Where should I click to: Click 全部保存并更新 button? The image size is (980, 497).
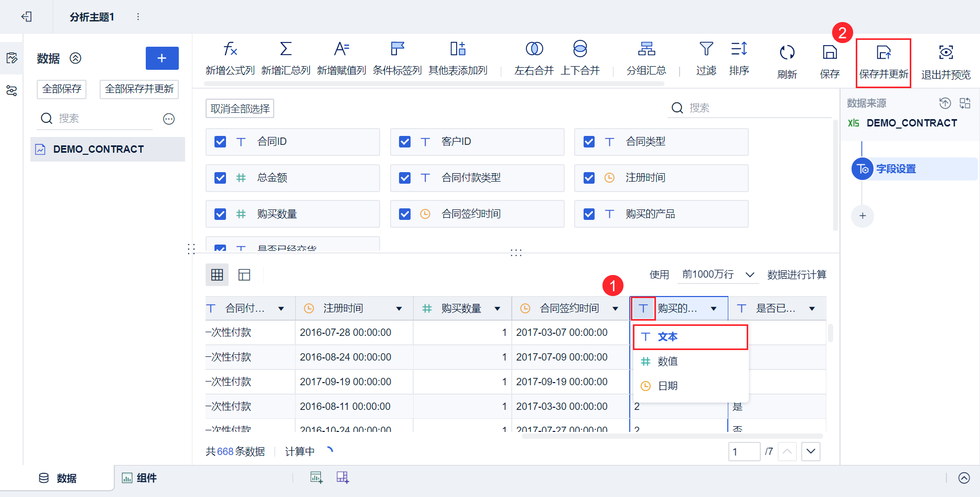(139, 89)
